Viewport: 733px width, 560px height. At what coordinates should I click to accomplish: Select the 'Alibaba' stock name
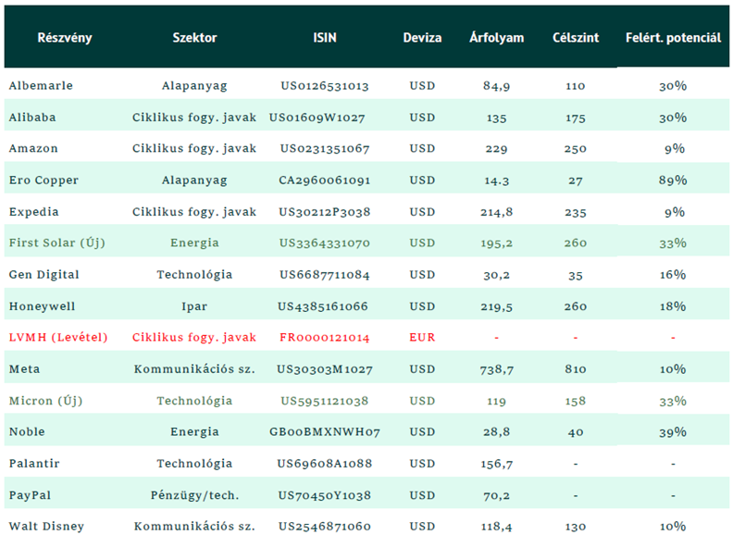[32, 118]
